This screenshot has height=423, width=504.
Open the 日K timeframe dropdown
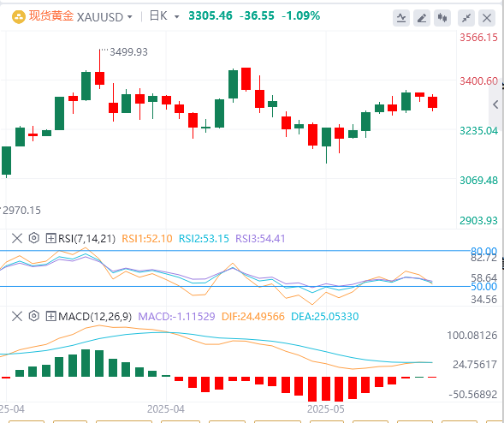164,16
